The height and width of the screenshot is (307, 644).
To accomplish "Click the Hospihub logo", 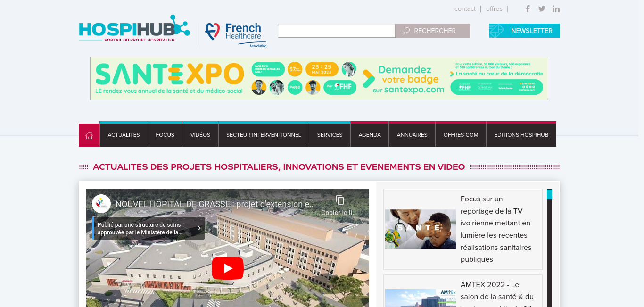I will (x=134, y=29).
